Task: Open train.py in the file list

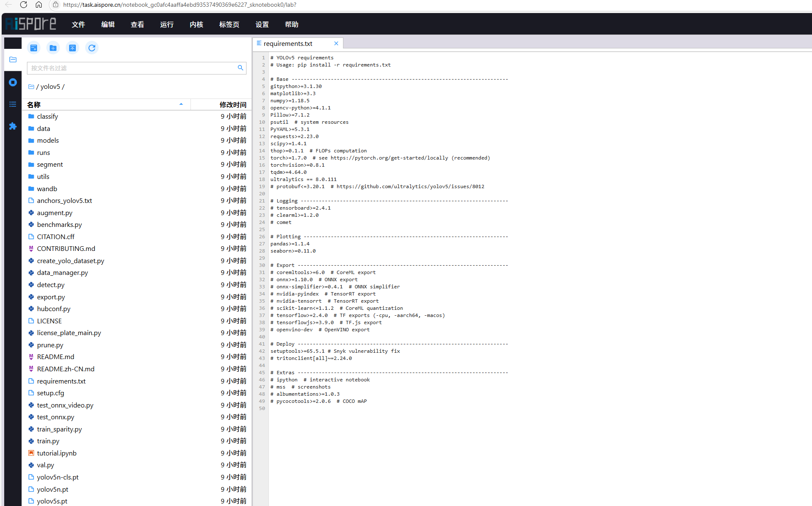Action: (x=48, y=441)
